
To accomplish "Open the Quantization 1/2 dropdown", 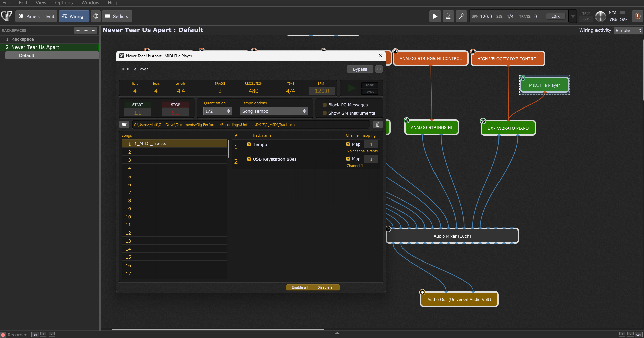I will pos(218,111).
